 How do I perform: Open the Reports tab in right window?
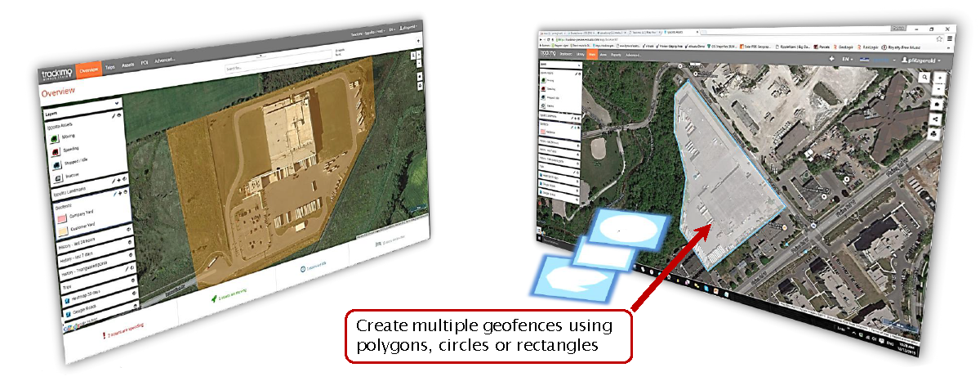(616, 55)
